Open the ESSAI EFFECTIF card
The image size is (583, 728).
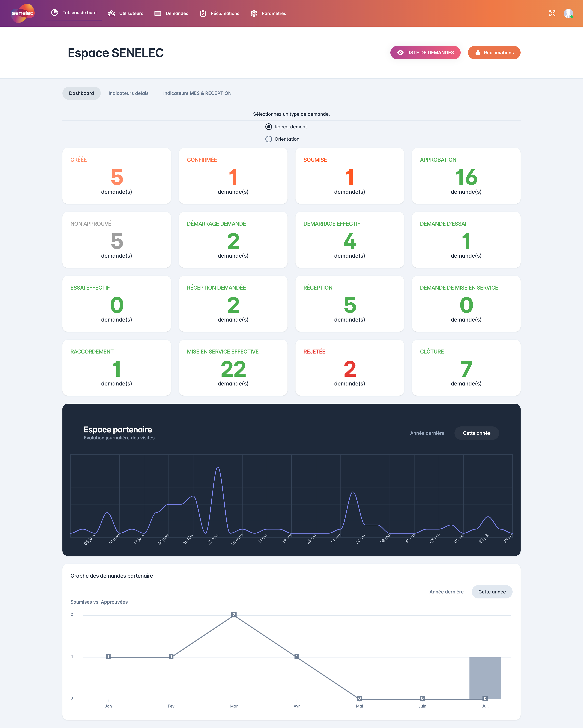click(117, 304)
